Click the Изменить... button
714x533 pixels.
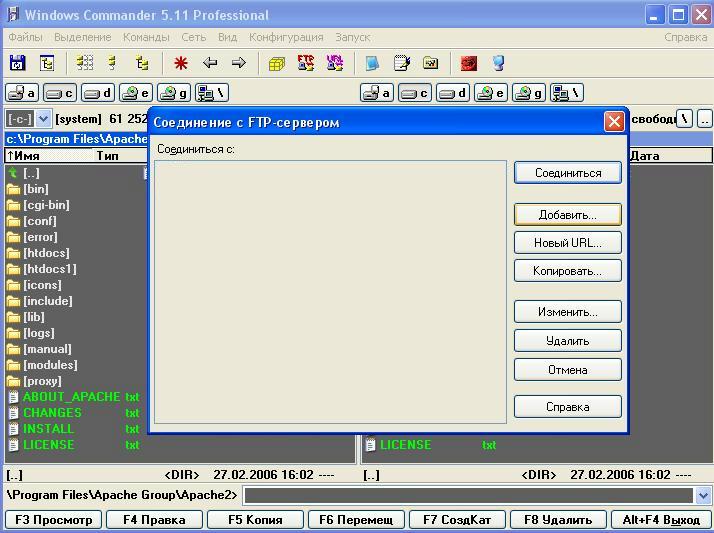point(568,312)
